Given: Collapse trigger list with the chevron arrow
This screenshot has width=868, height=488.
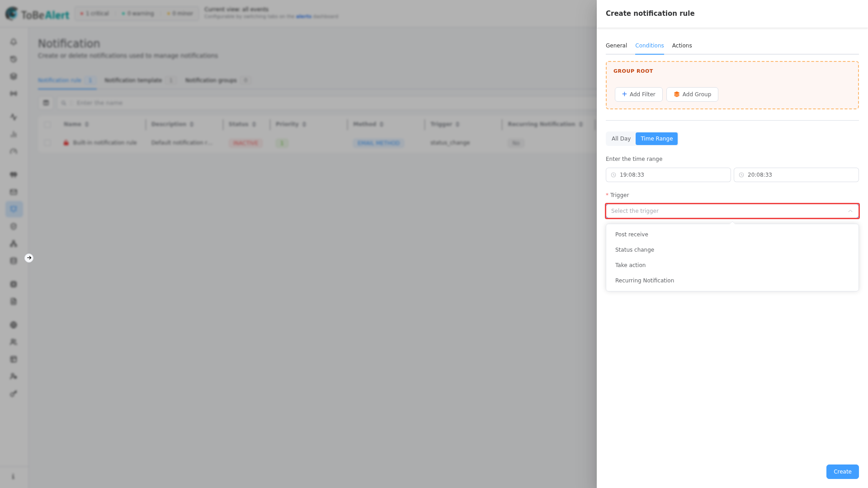Looking at the screenshot, I should 850,211.
